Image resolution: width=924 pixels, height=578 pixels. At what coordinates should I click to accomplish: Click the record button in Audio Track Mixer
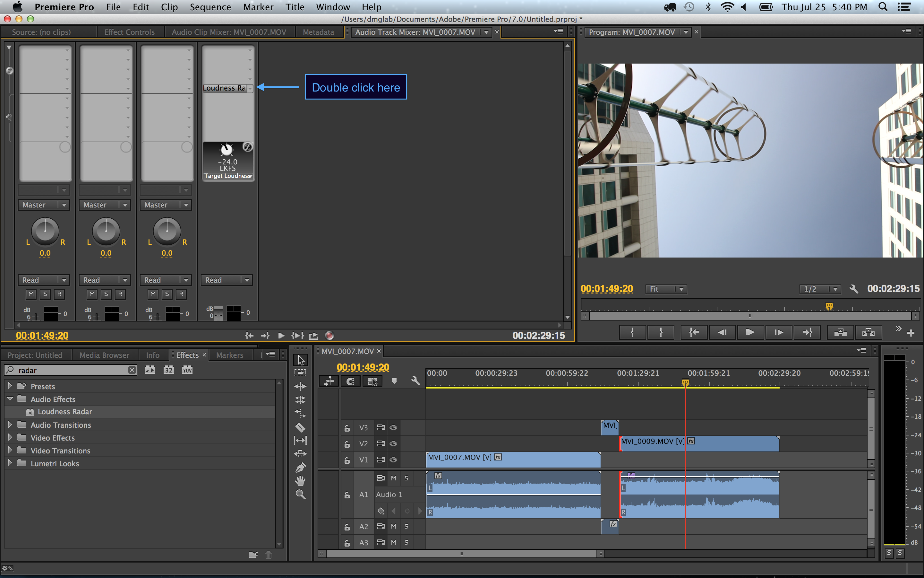[x=329, y=335]
